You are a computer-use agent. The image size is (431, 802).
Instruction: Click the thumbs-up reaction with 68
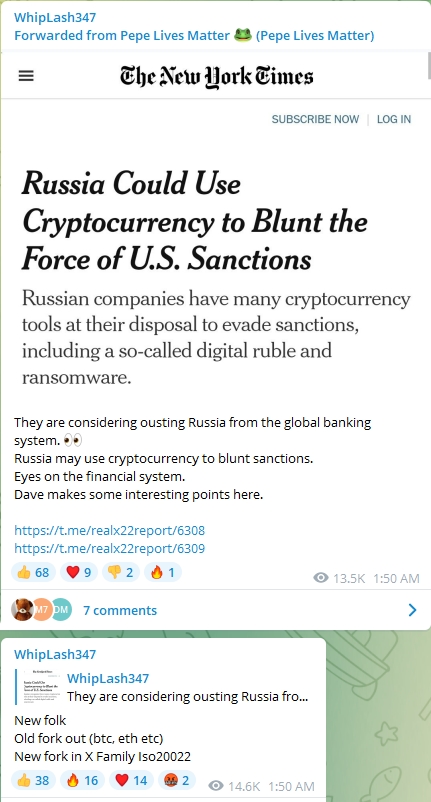point(33,572)
